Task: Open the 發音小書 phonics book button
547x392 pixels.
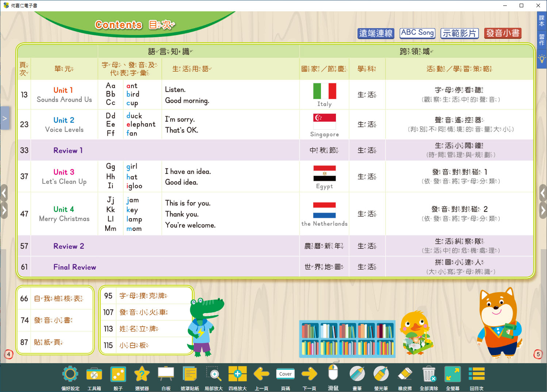Action: 502,33
